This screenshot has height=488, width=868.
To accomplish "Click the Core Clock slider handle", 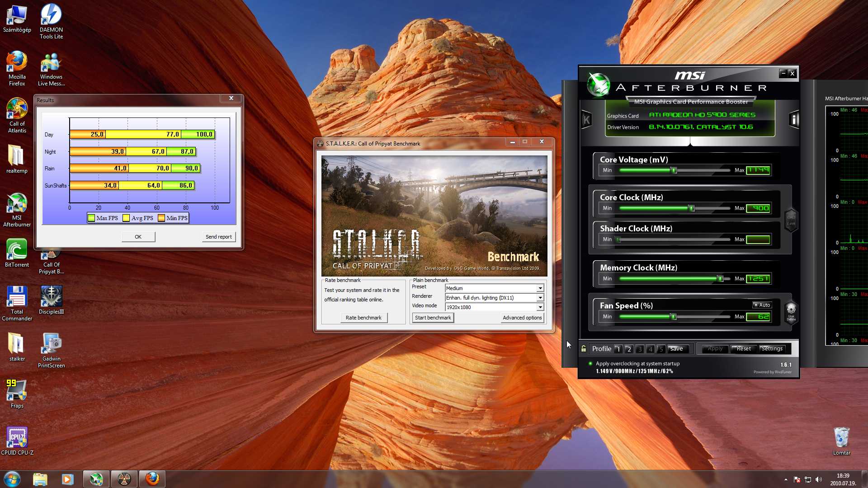I will 691,208.
